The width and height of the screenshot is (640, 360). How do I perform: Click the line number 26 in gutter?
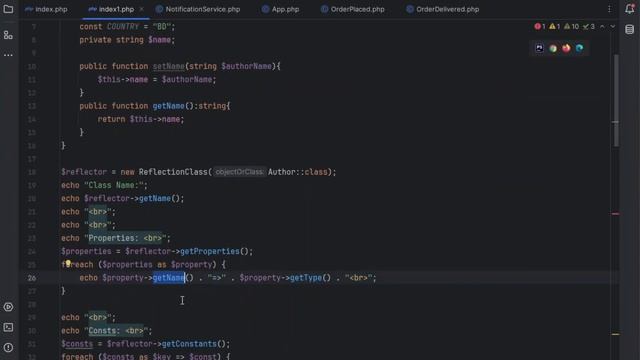click(x=32, y=278)
